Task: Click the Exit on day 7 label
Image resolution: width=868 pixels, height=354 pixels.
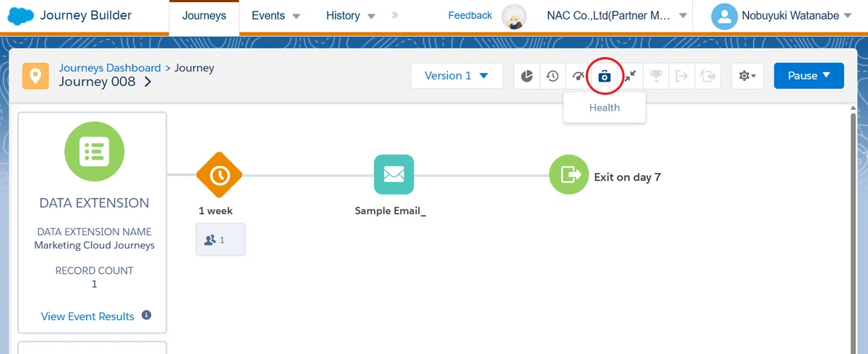Action: point(627,177)
